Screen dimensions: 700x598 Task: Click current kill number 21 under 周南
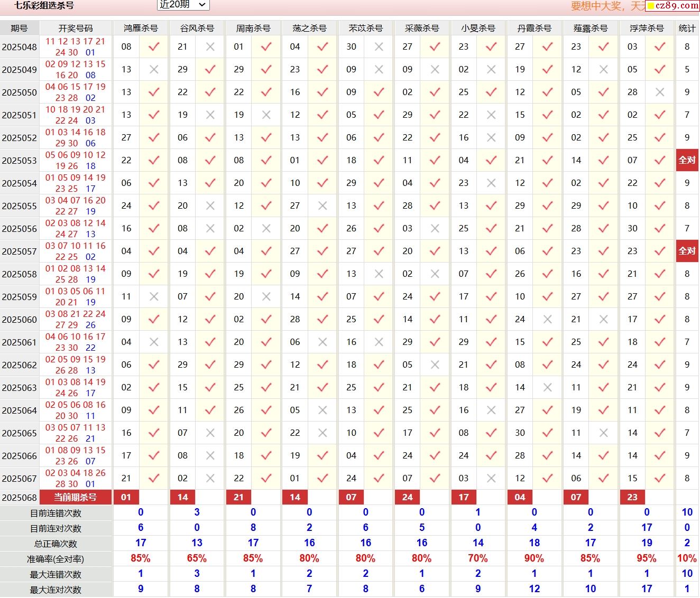tap(238, 497)
